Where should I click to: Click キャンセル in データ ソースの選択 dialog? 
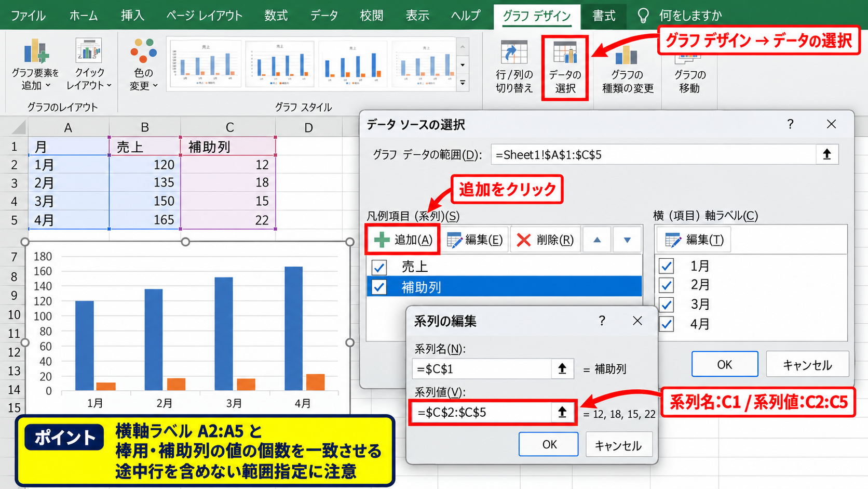(x=807, y=364)
